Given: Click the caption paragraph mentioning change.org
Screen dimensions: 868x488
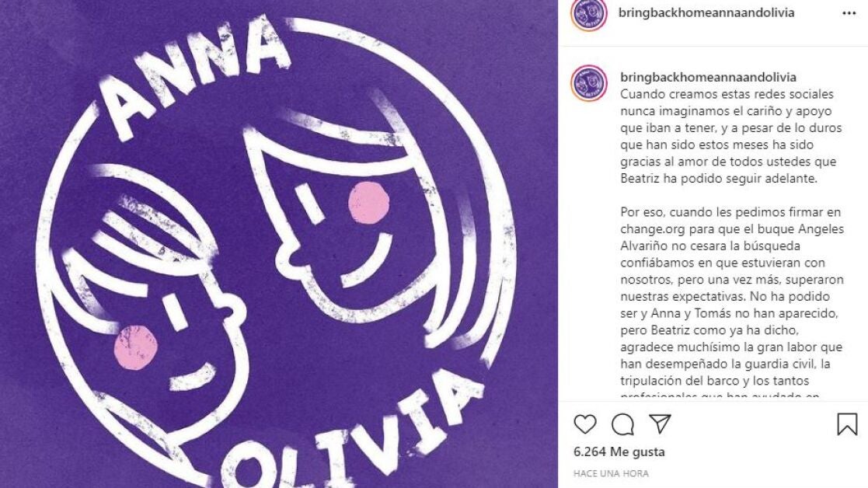Looking at the screenshot, I should (x=732, y=305).
